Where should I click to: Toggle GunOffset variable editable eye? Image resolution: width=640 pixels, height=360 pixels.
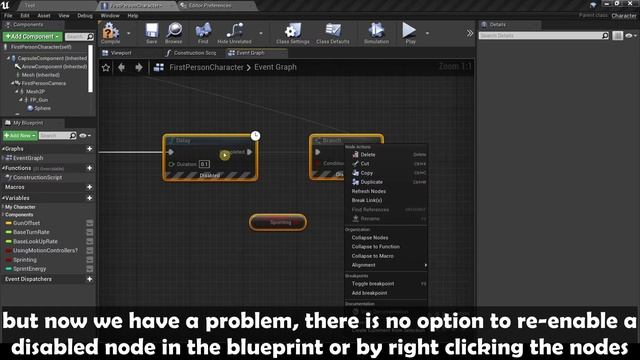click(x=90, y=223)
